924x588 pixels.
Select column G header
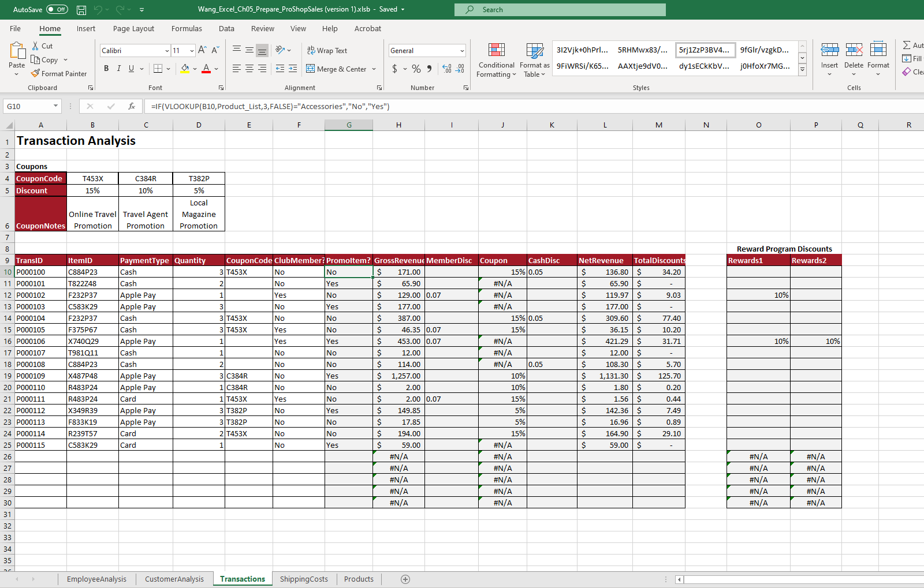349,125
